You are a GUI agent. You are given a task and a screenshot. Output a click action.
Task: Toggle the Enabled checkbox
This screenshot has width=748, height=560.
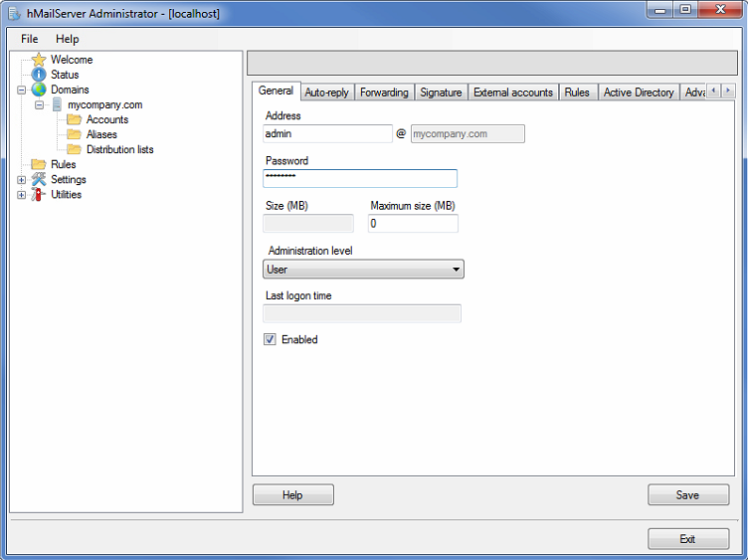[x=270, y=339]
